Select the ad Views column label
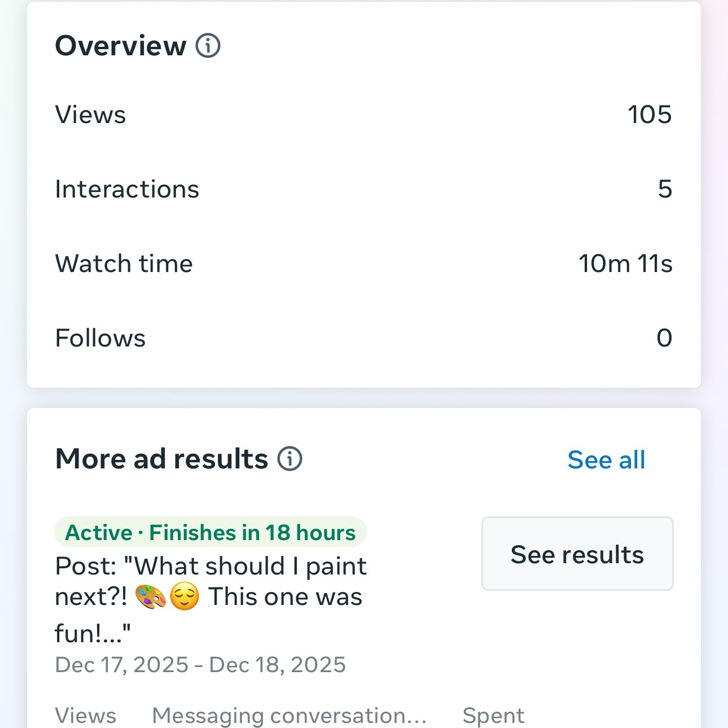The height and width of the screenshot is (728, 728). pos(86,716)
